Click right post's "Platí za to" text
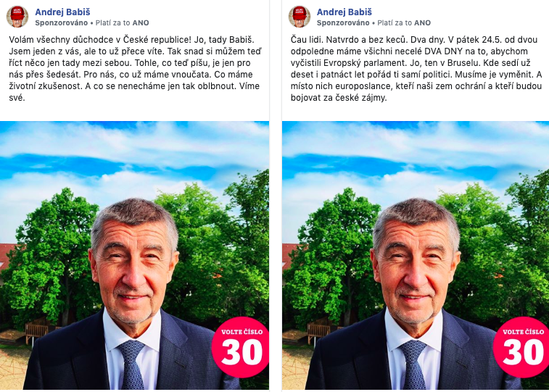The height and width of the screenshot is (392, 549). coord(395,23)
